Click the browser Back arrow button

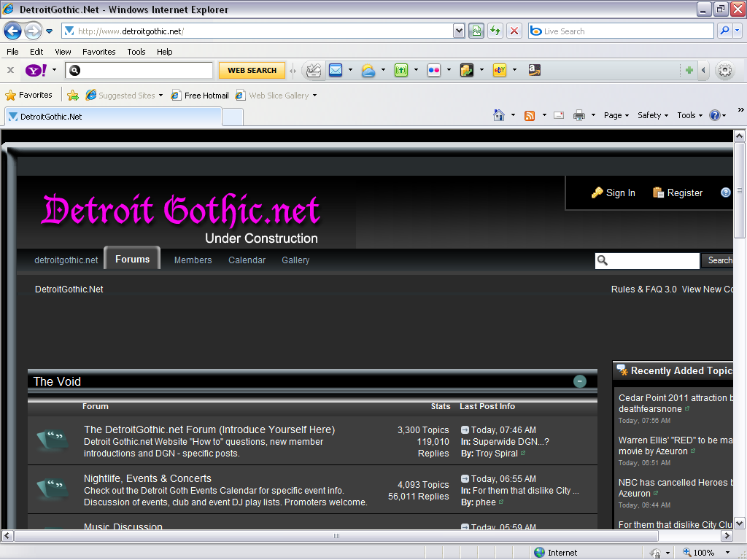point(12,31)
